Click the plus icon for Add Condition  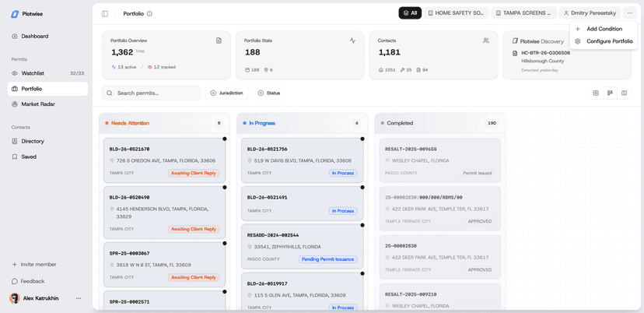tap(577, 29)
